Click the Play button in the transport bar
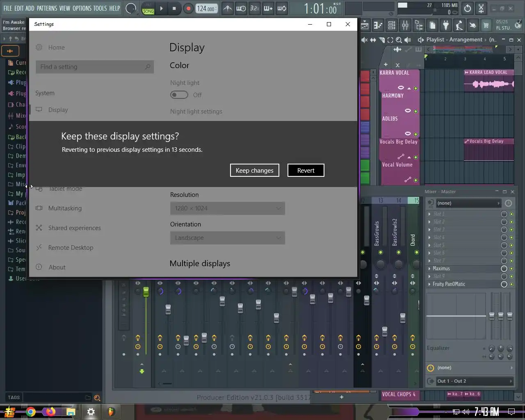 161,8
